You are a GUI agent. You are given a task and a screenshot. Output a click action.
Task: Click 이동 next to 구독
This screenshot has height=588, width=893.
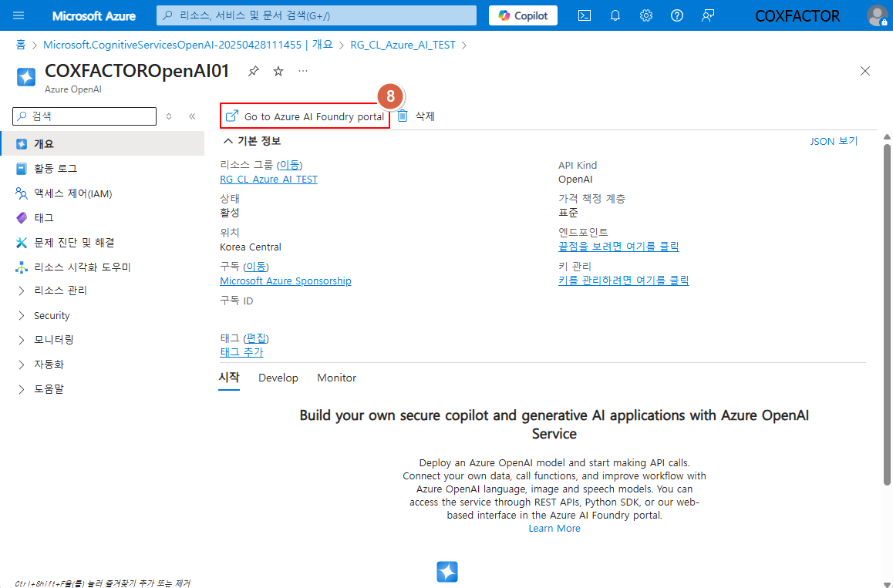(256, 267)
